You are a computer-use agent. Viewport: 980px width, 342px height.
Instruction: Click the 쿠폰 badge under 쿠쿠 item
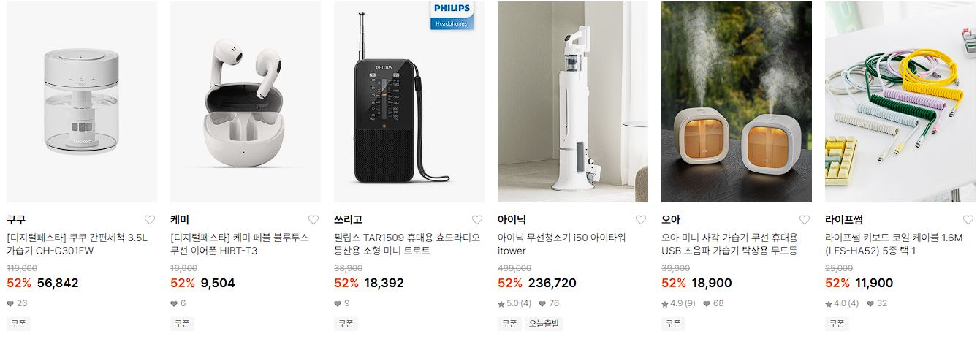point(18,324)
